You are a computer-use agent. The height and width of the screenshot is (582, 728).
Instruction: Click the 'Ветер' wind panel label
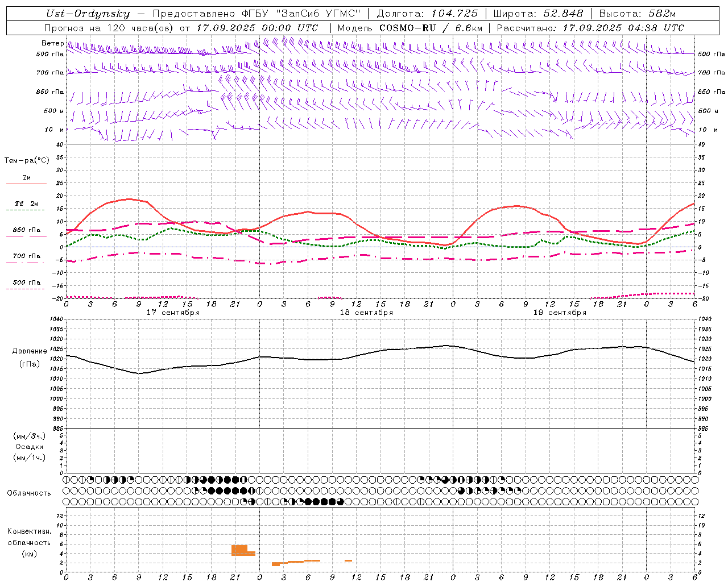[x=52, y=43]
